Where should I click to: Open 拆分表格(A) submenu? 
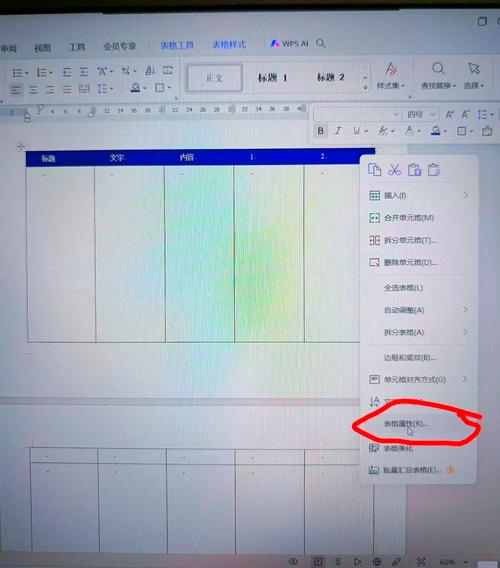(x=418, y=332)
